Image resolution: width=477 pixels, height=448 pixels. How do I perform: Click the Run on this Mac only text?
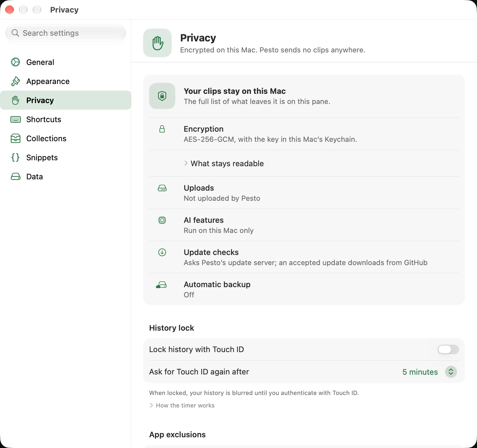coord(219,230)
